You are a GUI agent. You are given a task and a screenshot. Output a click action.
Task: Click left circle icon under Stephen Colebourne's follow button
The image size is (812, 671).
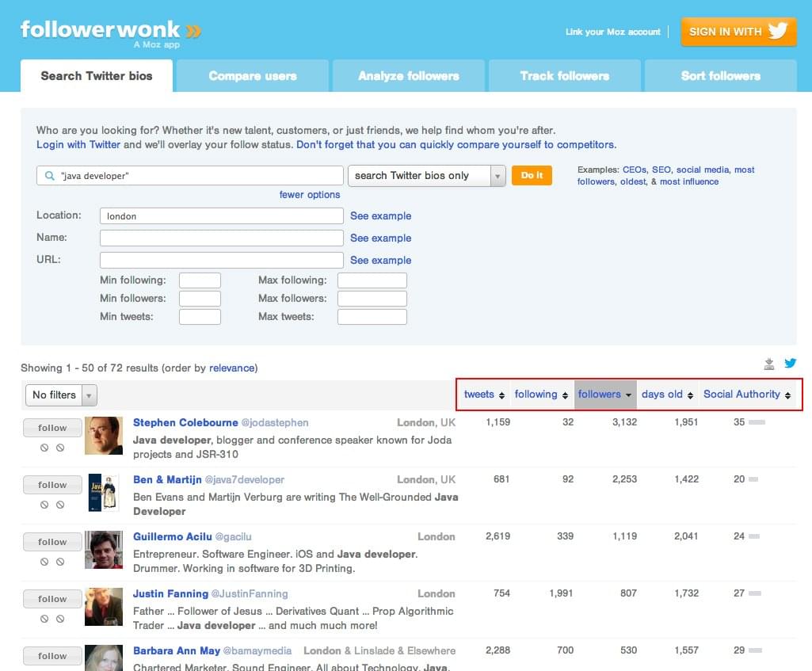tap(44, 448)
